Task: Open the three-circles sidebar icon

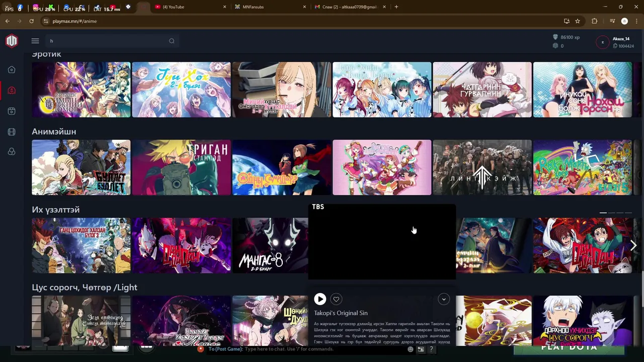Action: pyautogui.click(x=12, y=152)
